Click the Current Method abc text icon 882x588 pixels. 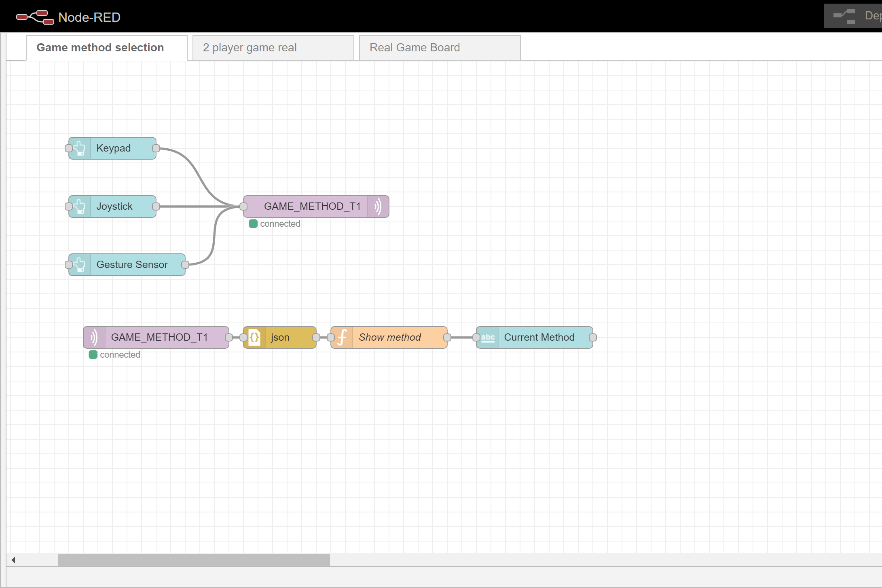click(488, 337)
